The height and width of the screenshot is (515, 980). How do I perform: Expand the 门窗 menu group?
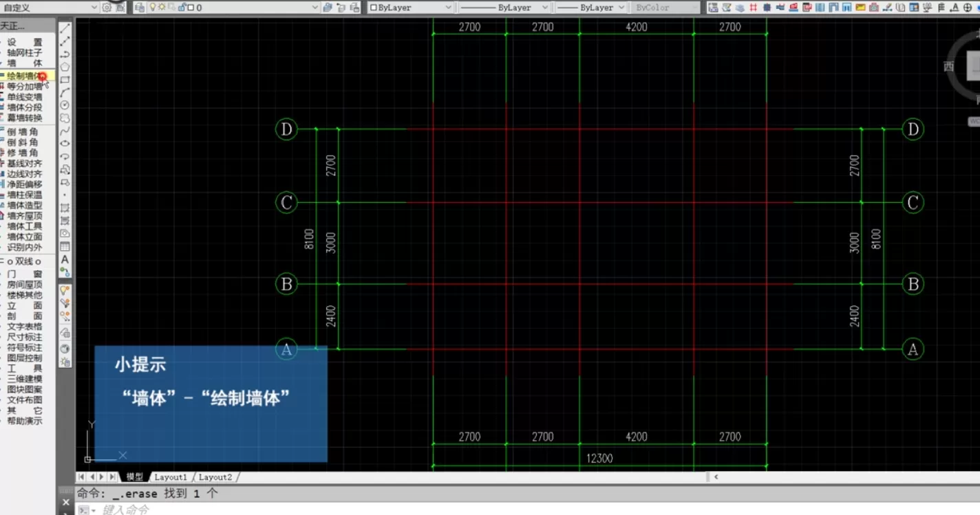(25, 274)
